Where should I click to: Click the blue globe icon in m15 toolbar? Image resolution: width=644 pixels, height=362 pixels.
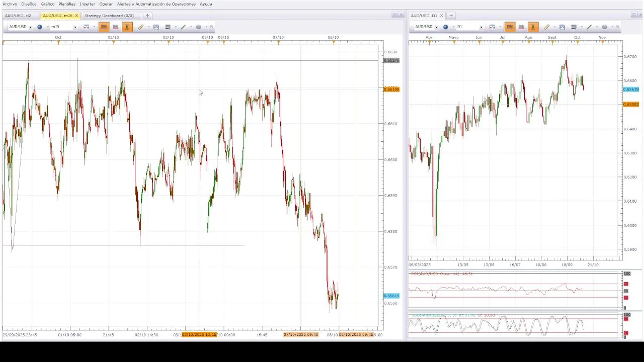click(x=40, y=27)
